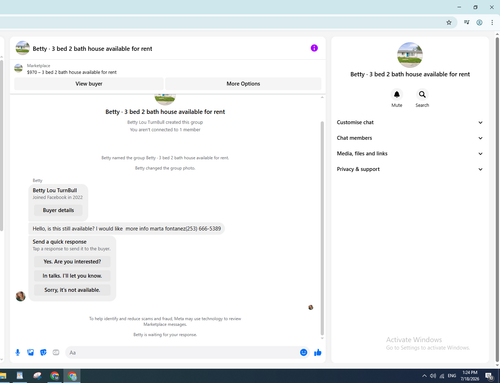
Task: Open File Explorer from the taskbar
Action: point(3,376)
